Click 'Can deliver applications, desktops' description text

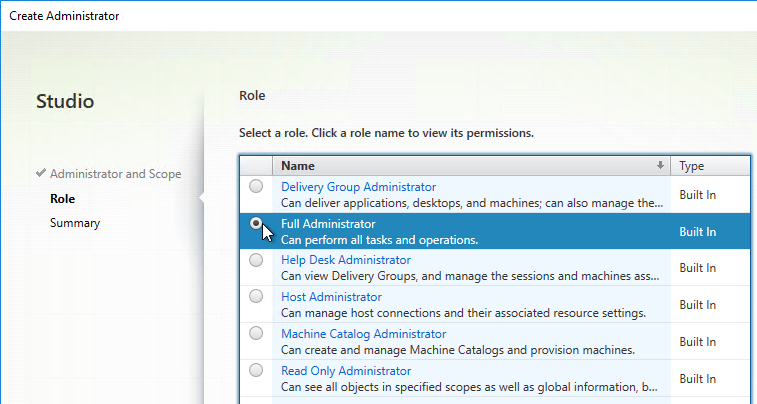(x=472, y=203)
